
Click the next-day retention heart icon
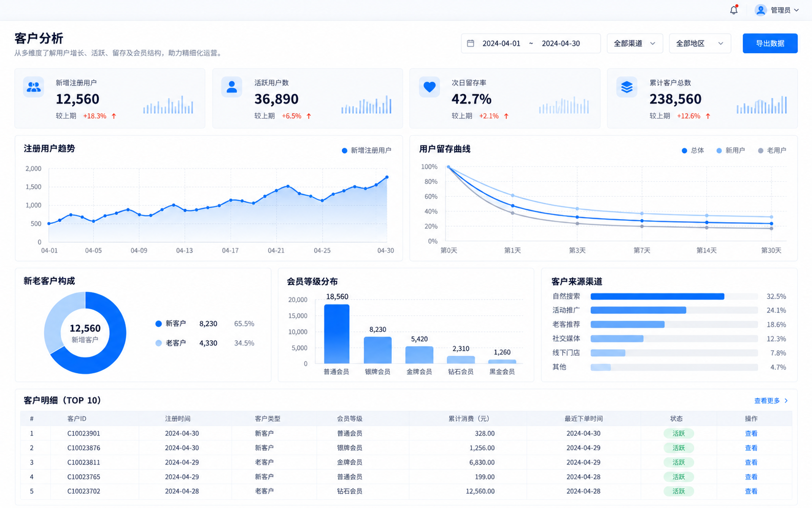pyautogui.click(x=429, y=87)
